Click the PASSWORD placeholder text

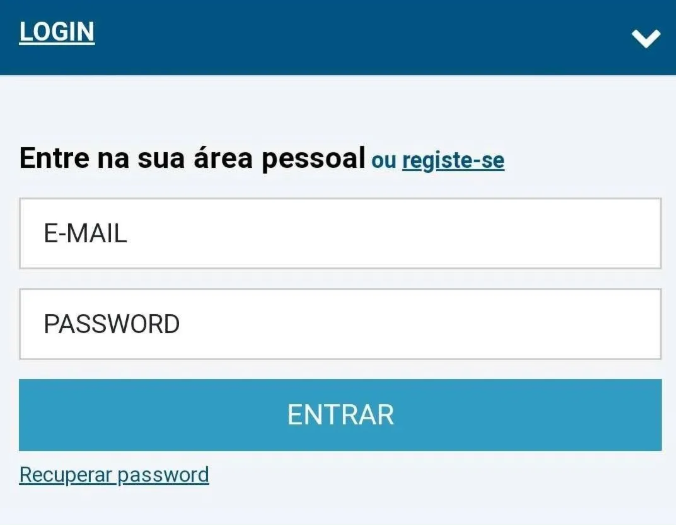(111, 324)
